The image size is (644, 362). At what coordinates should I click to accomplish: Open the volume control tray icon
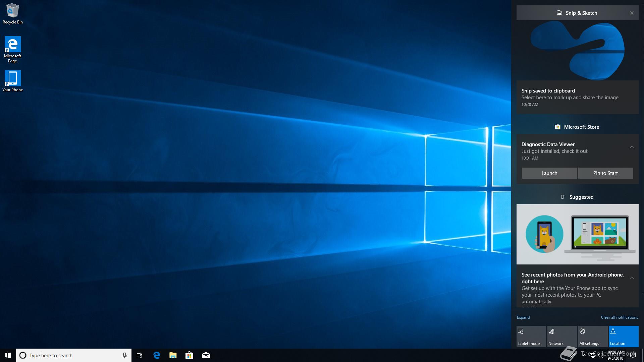tap(601, 355)
